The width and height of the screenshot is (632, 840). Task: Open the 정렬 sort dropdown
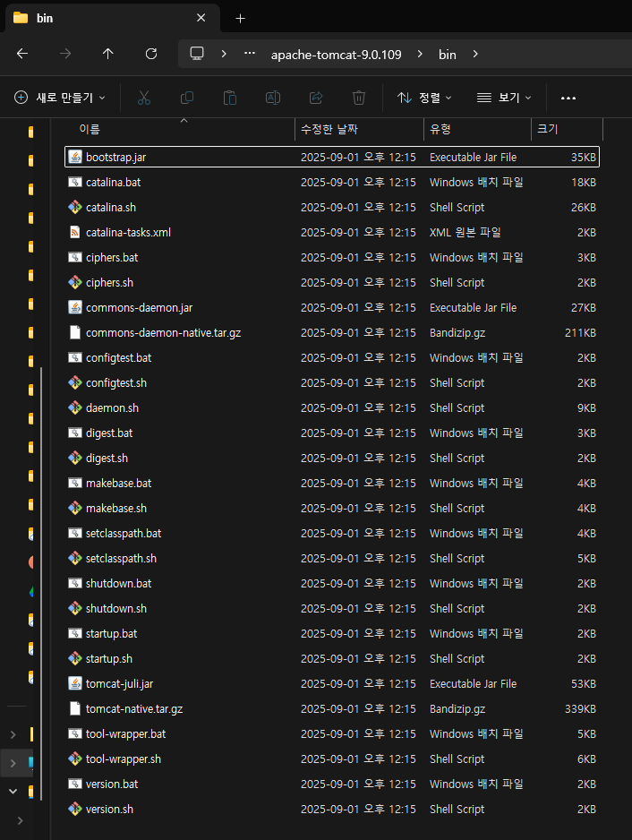pyautogui.click(x=424, y=98)
